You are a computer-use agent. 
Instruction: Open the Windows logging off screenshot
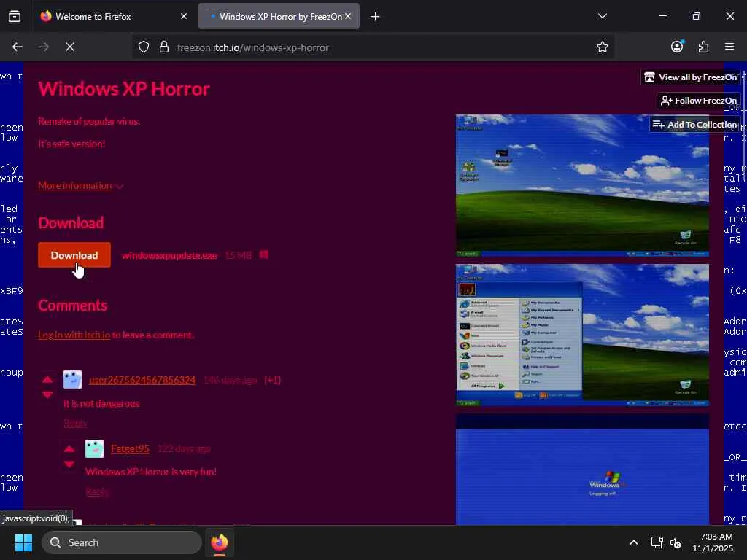582,470
